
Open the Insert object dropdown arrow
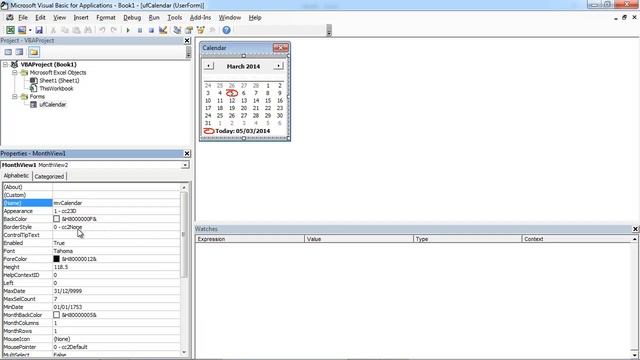coord(30,30)
